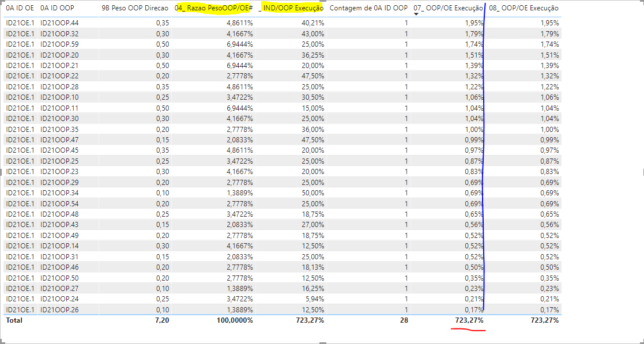
Task: Click the 18,13% IND/OOP Execução value
Action: pos(312,267)
